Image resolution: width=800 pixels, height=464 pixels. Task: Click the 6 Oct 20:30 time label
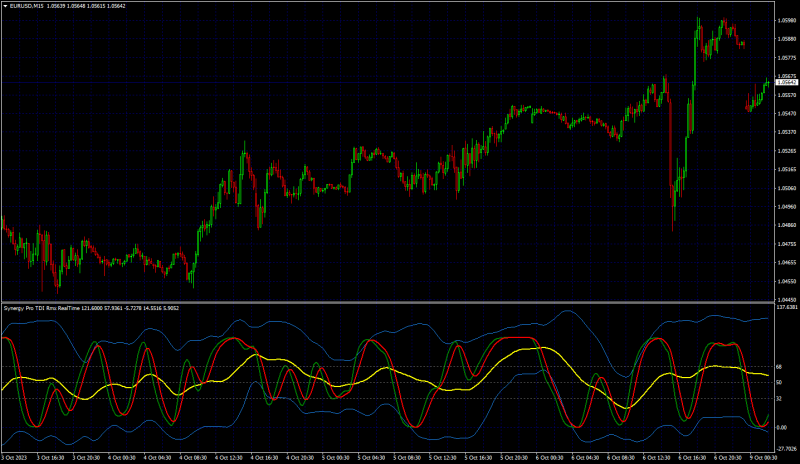tap(729, 458)
